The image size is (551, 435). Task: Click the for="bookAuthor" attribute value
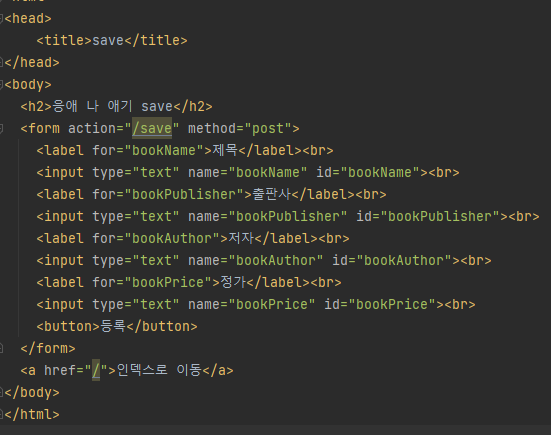pyautogui.click(x=172, y=238)
